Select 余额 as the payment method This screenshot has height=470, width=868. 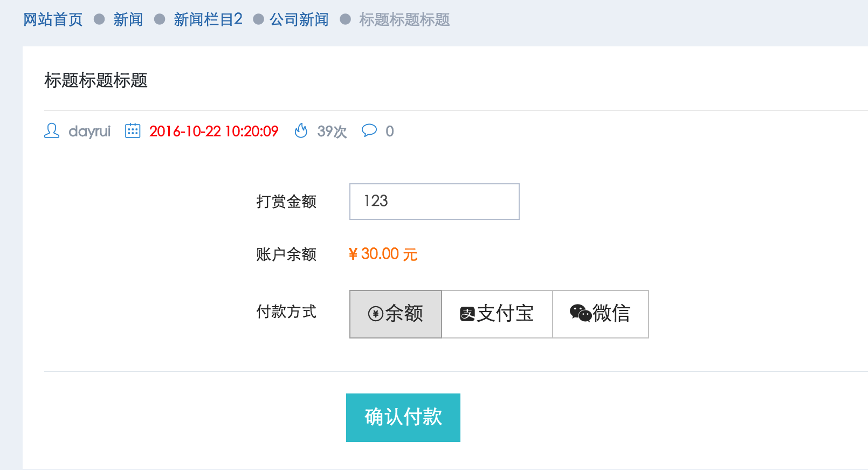[396, 314]
